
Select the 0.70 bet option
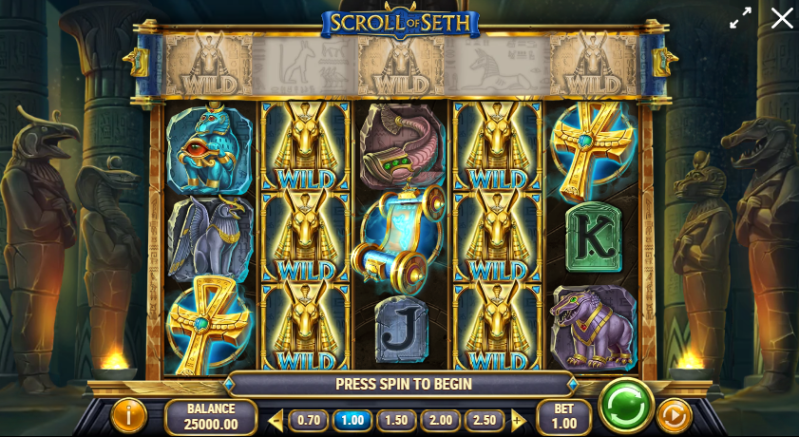click(309, 420)
